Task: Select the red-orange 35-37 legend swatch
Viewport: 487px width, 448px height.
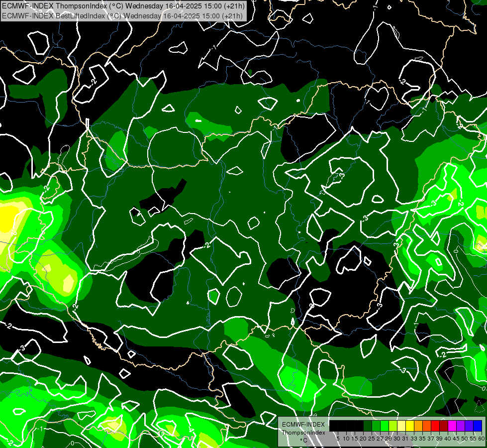Action: (427, 426)
